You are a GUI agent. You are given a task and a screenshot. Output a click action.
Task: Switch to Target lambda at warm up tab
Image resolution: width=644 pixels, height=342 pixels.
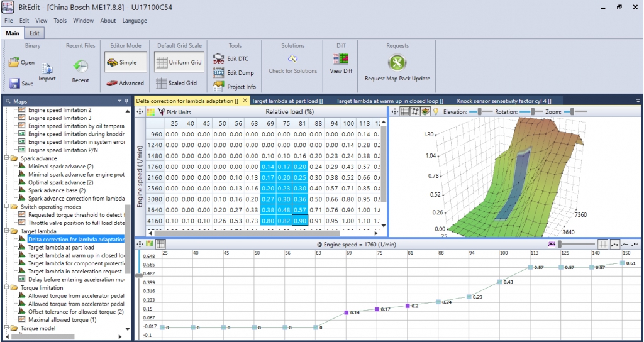pos(390,101)
